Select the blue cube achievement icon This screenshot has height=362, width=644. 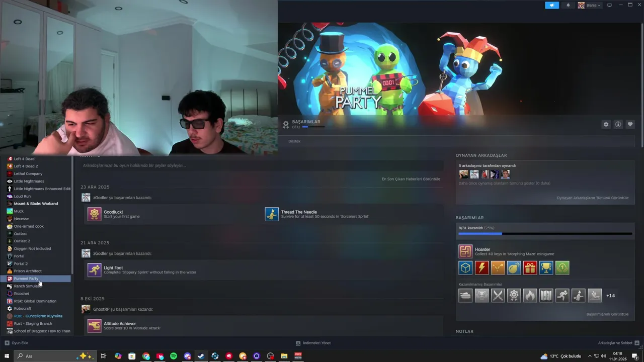[465, 268]
